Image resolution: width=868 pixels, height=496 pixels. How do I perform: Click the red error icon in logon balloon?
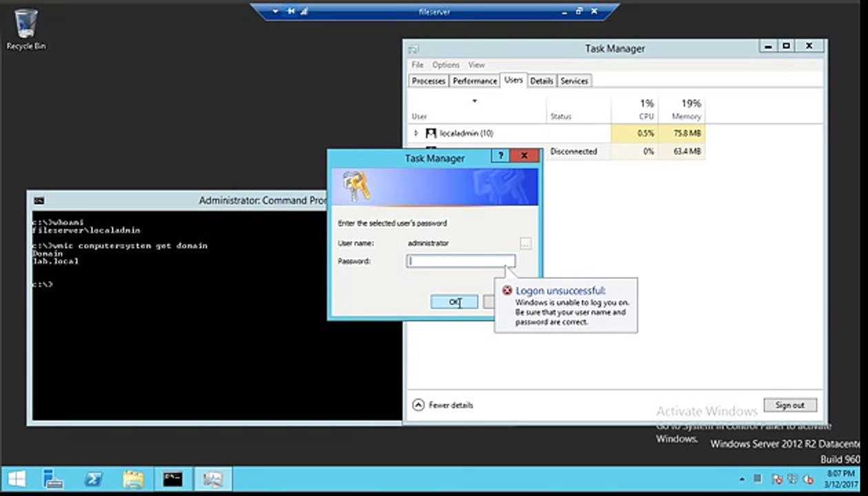[507, 291]
